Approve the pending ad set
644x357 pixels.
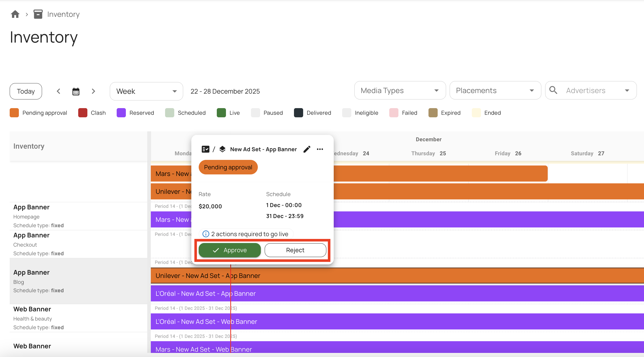[x=230, y=250]
